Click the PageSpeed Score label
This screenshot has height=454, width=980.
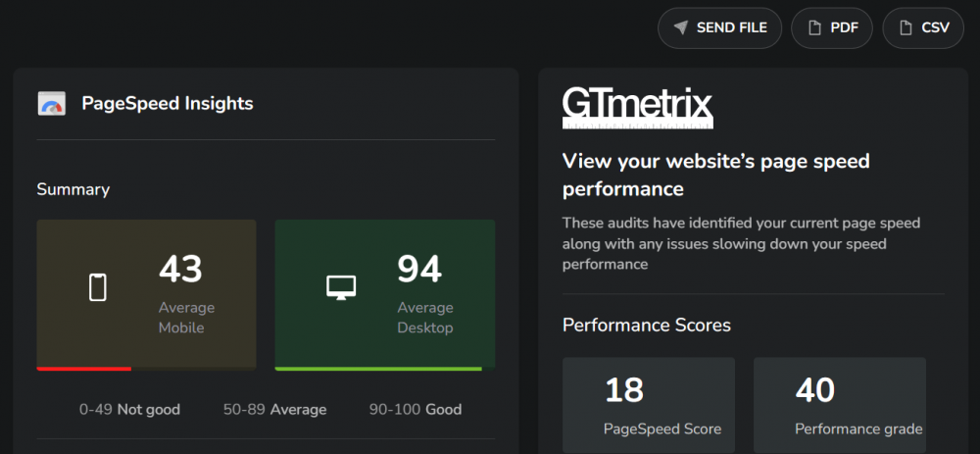coord(662,429)
